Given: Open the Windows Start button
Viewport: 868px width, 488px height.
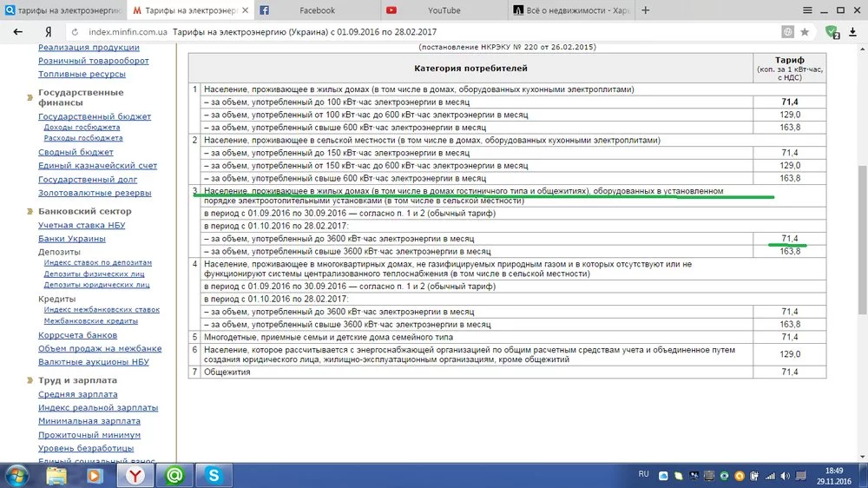Looking at the screenshot, I should tap(16, 476).
